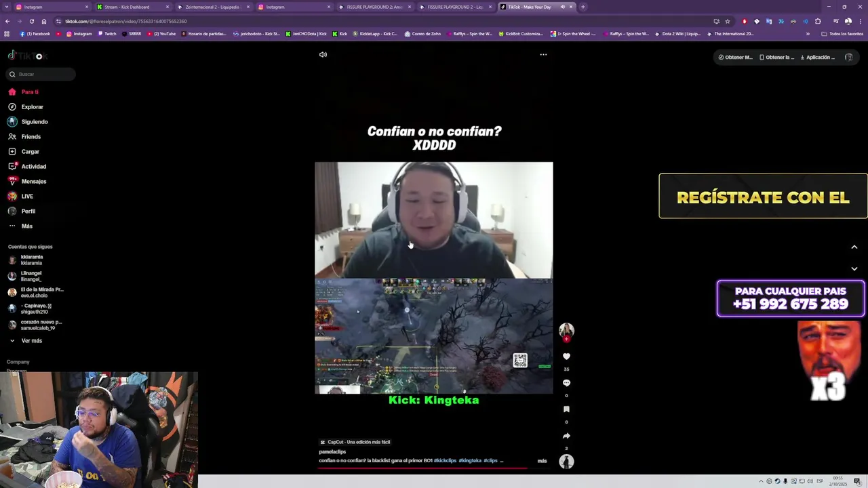The image size is (868, 488).
Task: Bookmark the video with the save icon
Action: pyautogui.click(x=566, y=409)
